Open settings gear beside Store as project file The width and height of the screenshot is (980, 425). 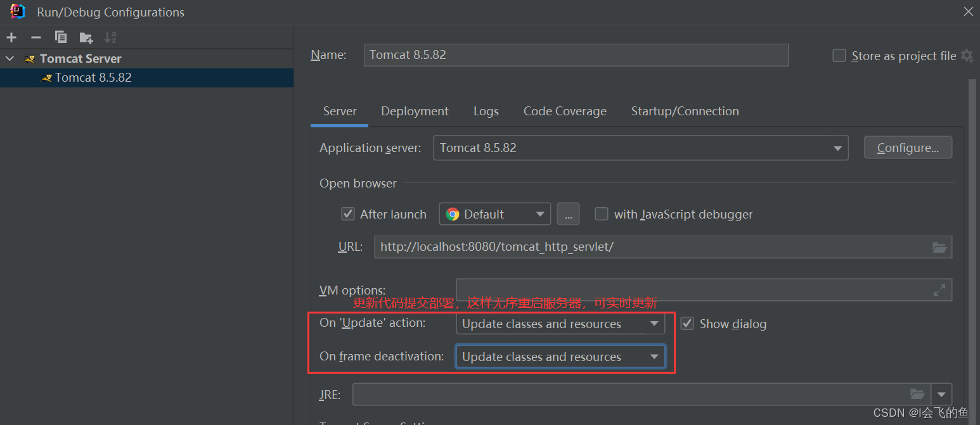click(967, 56)
